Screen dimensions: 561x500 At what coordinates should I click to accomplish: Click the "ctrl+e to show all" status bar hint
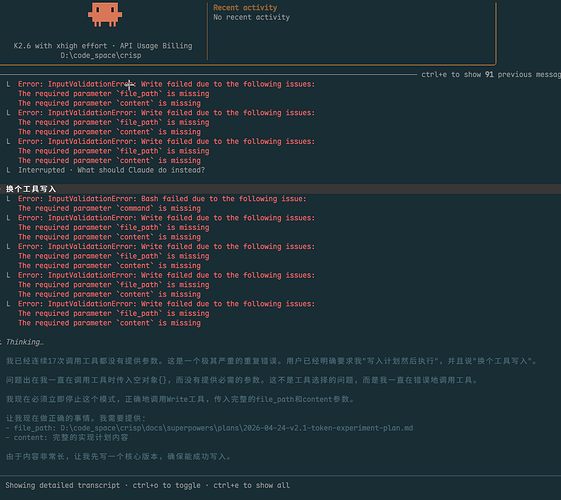click(x=252, y=485)
